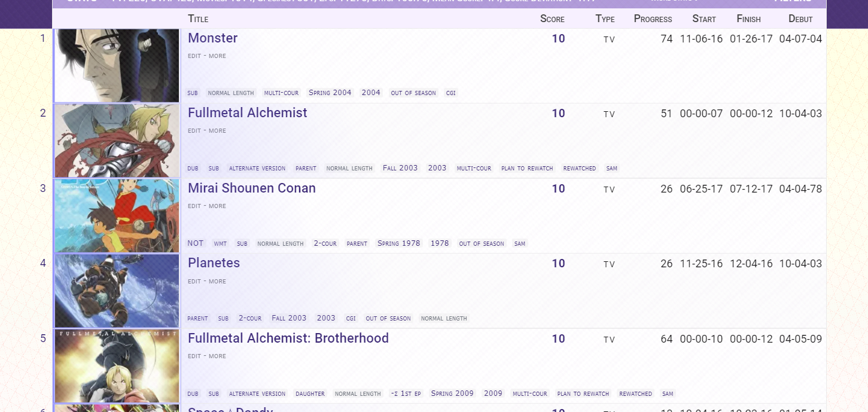Click Brotherhood's progress value 64

(666, 339)
